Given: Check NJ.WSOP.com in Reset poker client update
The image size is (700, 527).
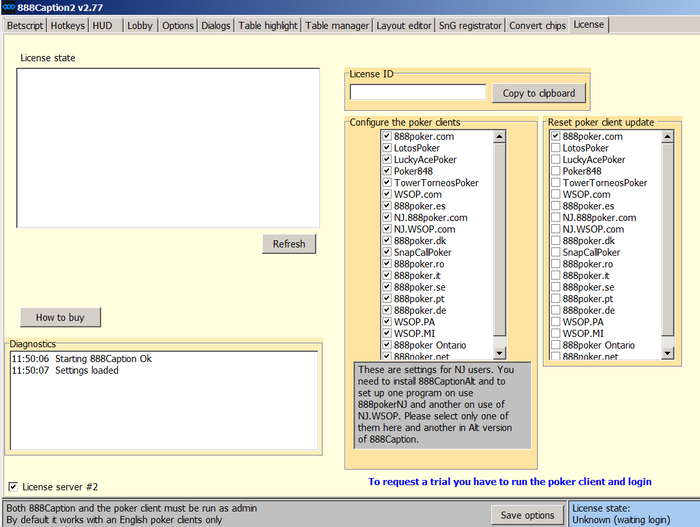Looking at the screenshot, I should 556,229.
